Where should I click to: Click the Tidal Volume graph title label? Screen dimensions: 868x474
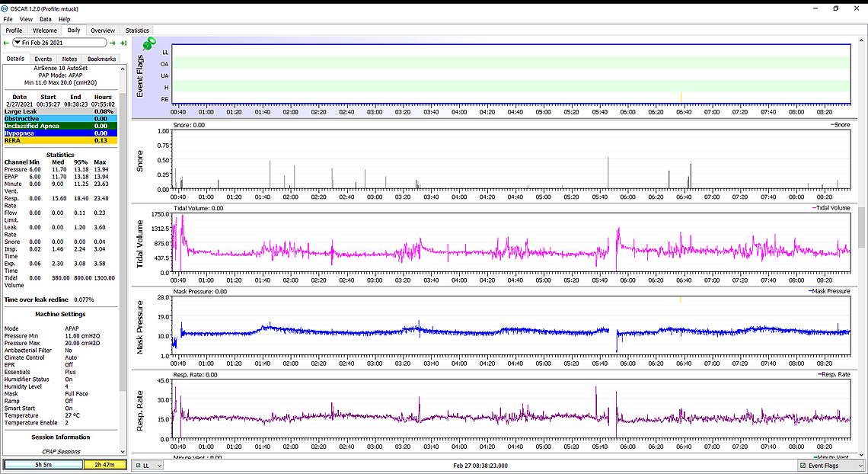click(139, 244)
